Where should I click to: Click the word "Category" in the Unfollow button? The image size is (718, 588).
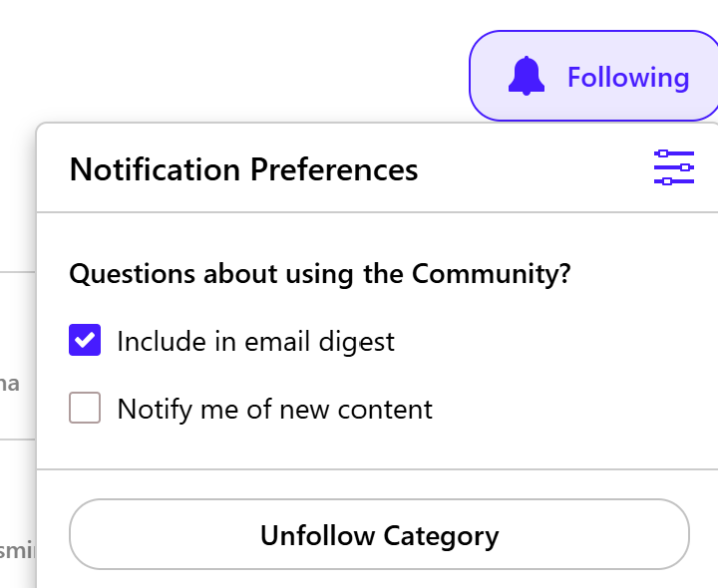(439, 535)
